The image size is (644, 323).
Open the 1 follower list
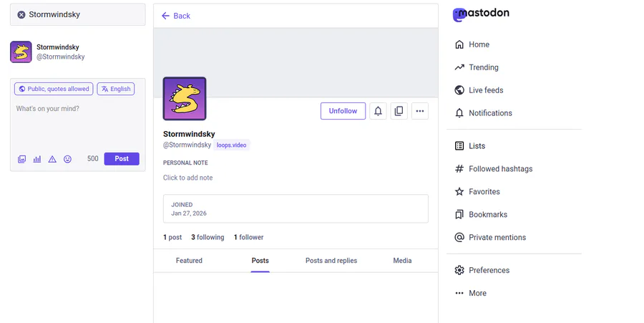pos(248,237)
